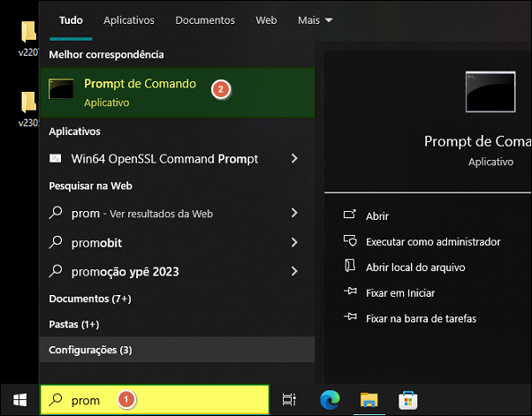Image resolution: width=532 pixels, height=416 pixels.
Task: Switch to the Documentos tab
Action: [x=205, y=20]
